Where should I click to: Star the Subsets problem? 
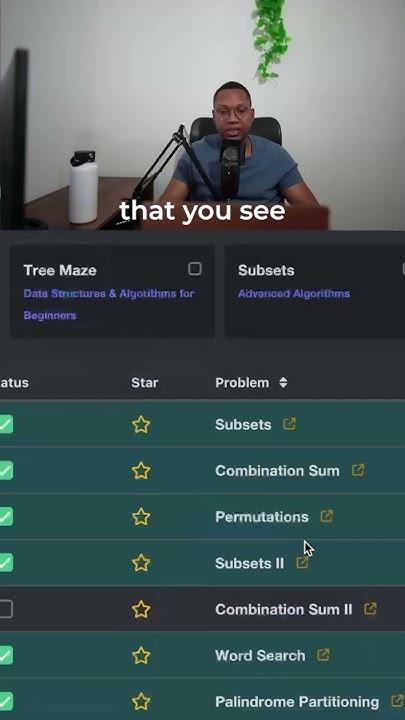tap(141, 424)
